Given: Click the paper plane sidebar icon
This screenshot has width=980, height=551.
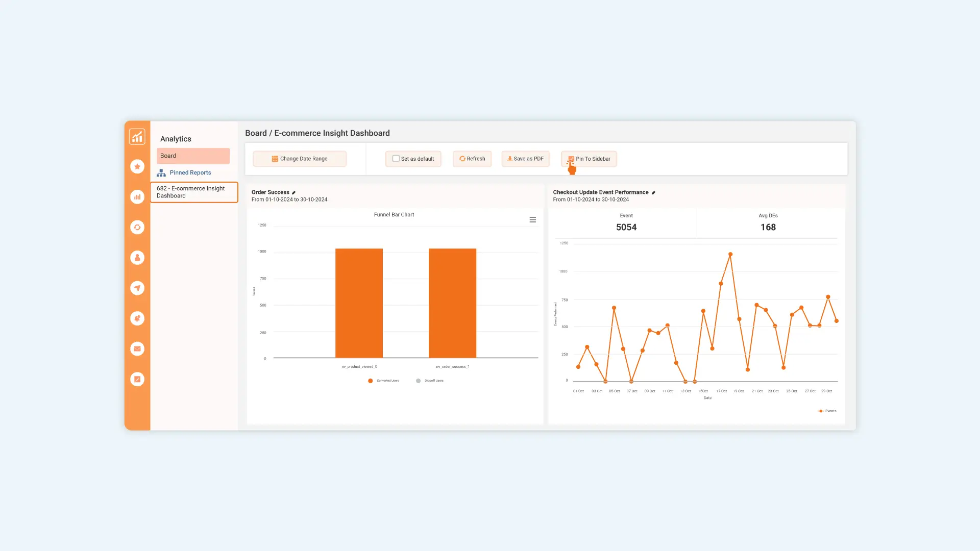Looking at the screenshot, I should (x=137, y=288).
